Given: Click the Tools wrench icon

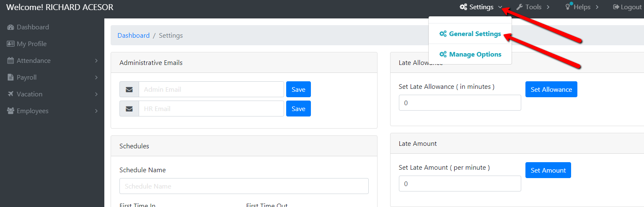Looking at the screenshot, I should 520,7.
